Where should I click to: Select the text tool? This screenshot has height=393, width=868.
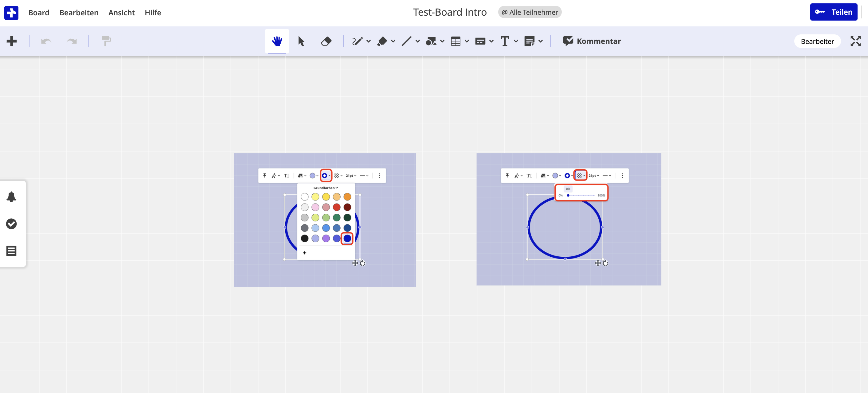pyautogui.click(x=505, y=41)
